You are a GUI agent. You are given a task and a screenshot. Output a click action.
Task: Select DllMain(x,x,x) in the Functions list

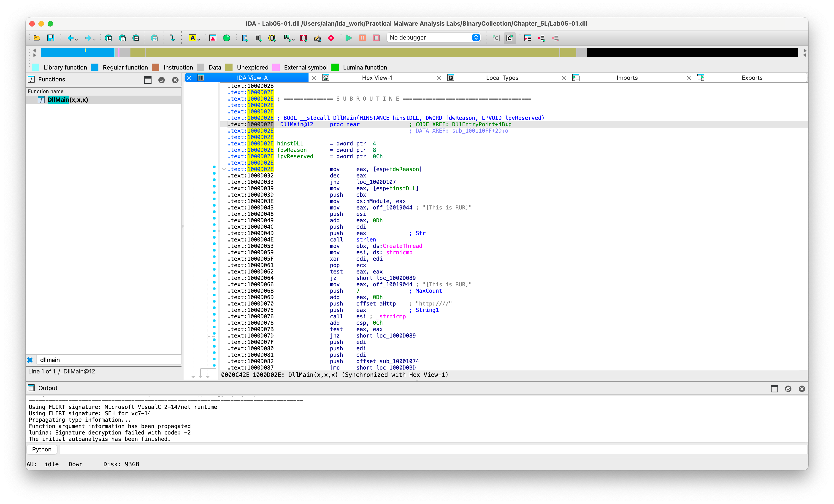pos(104,100)
